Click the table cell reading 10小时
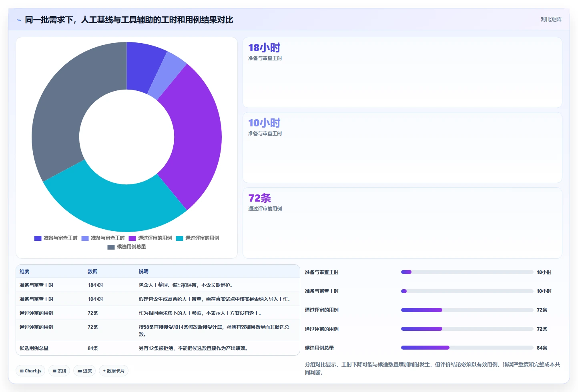 pyautogui.click(x=95, y=299)
